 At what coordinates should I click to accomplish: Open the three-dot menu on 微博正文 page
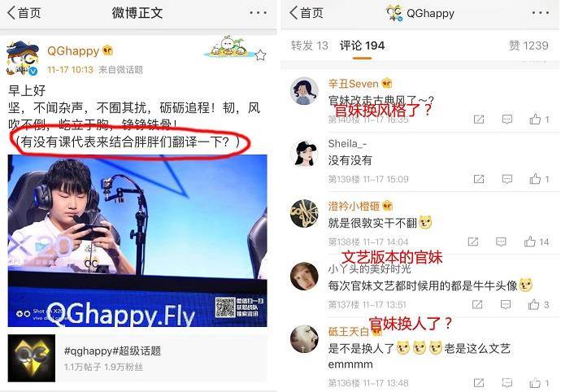[x=258, y=13]
